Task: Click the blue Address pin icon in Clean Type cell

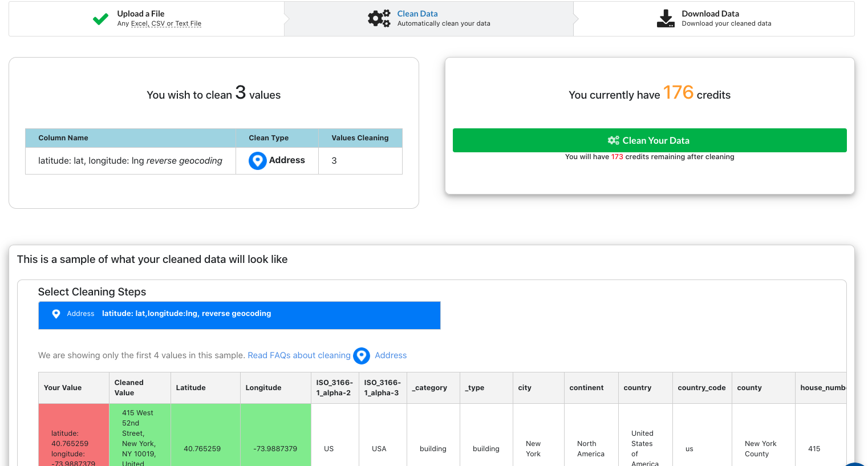Action: pos(258,161)
